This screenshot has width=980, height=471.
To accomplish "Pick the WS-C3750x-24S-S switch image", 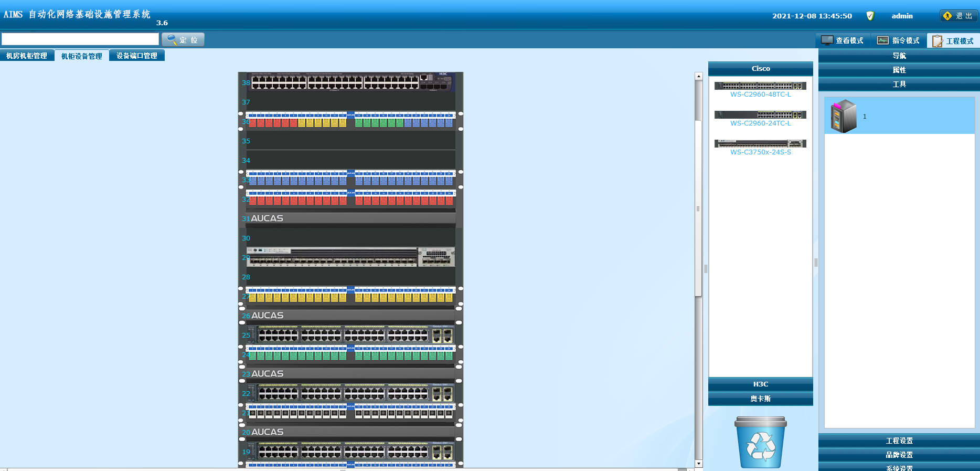I will (x=760, y=143).
